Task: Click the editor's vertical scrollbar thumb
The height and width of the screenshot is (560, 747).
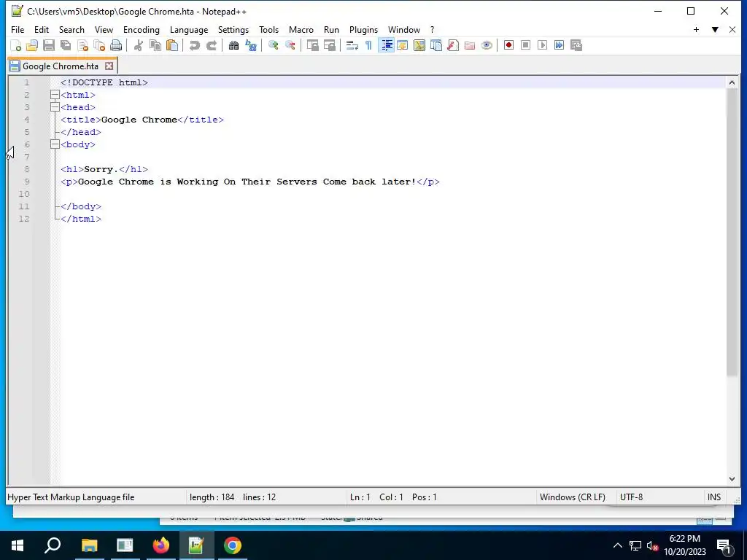Action: (x=732, y=232)
